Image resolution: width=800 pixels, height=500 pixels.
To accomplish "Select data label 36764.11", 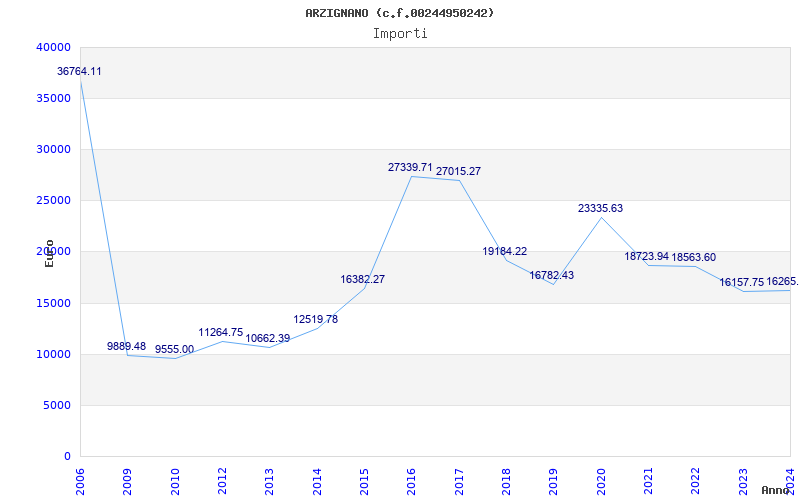I will pyautogui.click(x=79, y=71).
